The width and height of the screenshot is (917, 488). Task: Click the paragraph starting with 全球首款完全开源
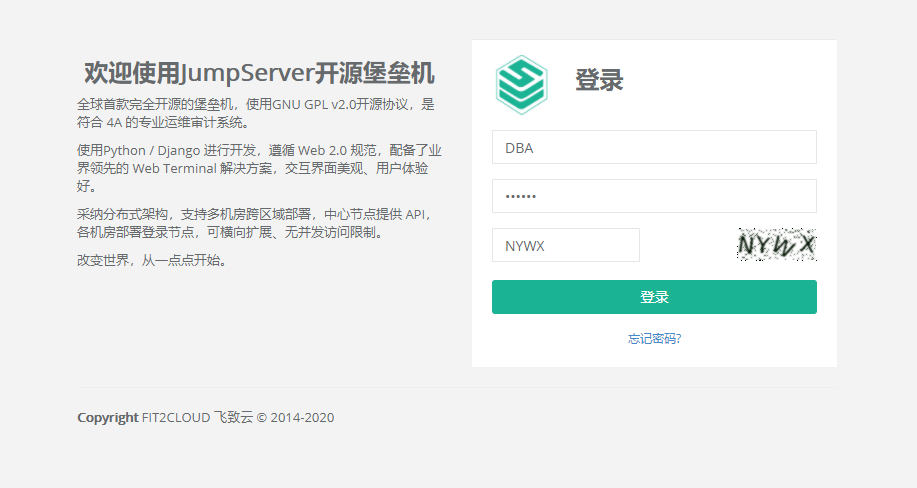coord(256,113)
